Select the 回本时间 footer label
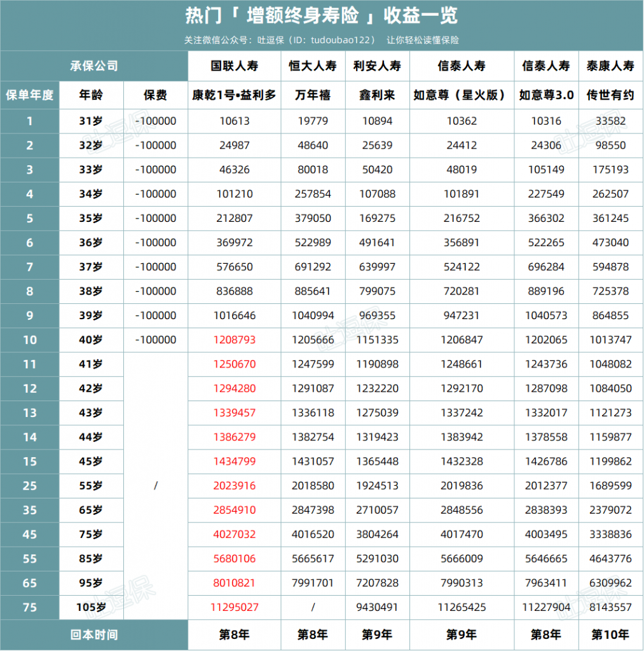This screenshot has width=644, height=651. pyautogui.click(x=94, y=635)
